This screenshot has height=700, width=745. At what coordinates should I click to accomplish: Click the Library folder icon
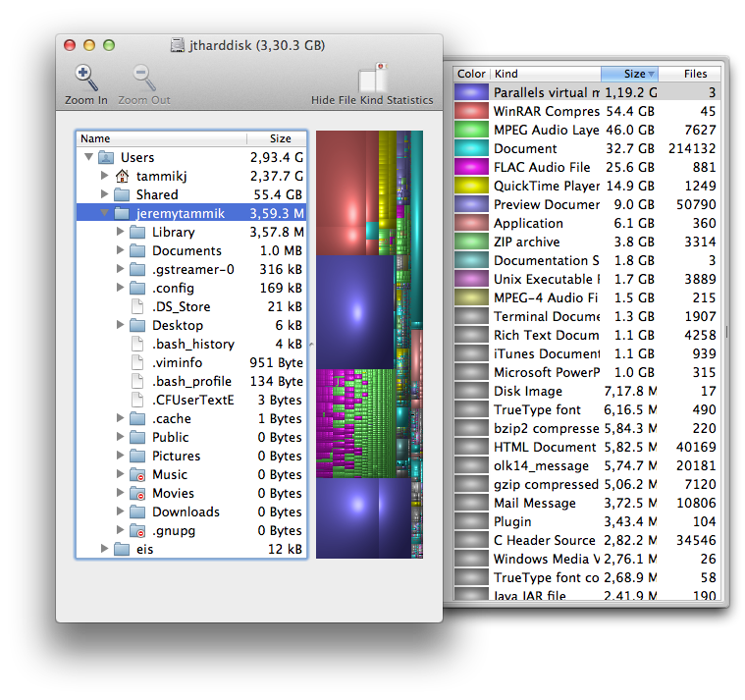137,232
